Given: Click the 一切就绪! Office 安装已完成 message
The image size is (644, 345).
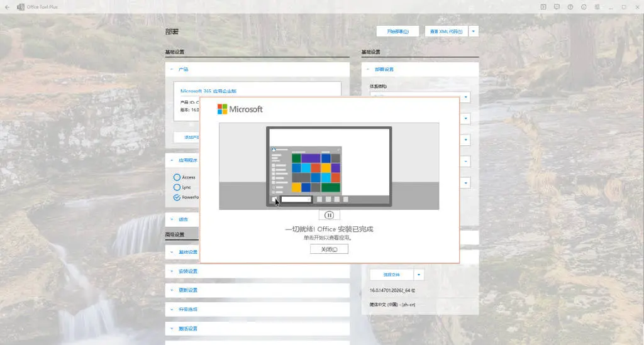Looking at the screenshot, I should 329,229.
